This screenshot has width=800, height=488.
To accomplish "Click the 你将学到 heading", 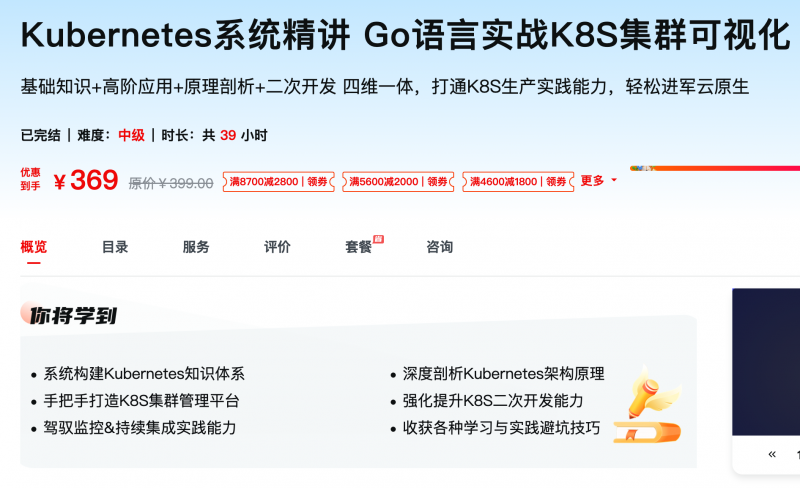I will point(73,316).
